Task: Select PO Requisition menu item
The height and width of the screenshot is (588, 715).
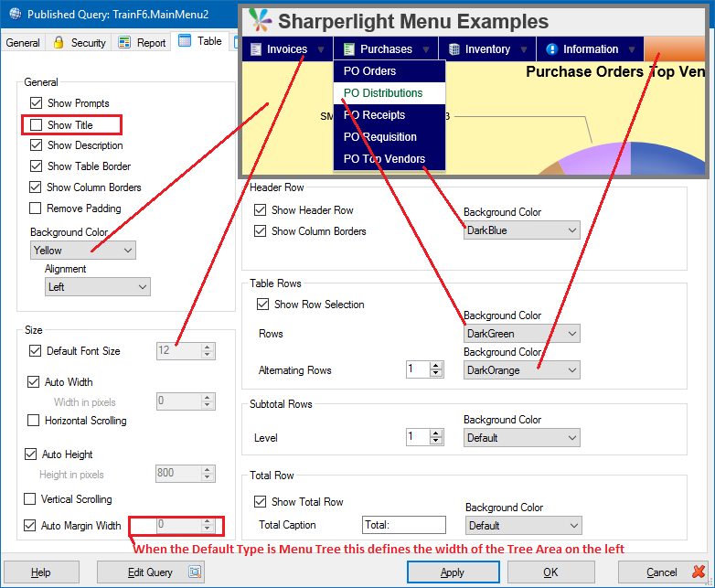Action: [390, 137]
